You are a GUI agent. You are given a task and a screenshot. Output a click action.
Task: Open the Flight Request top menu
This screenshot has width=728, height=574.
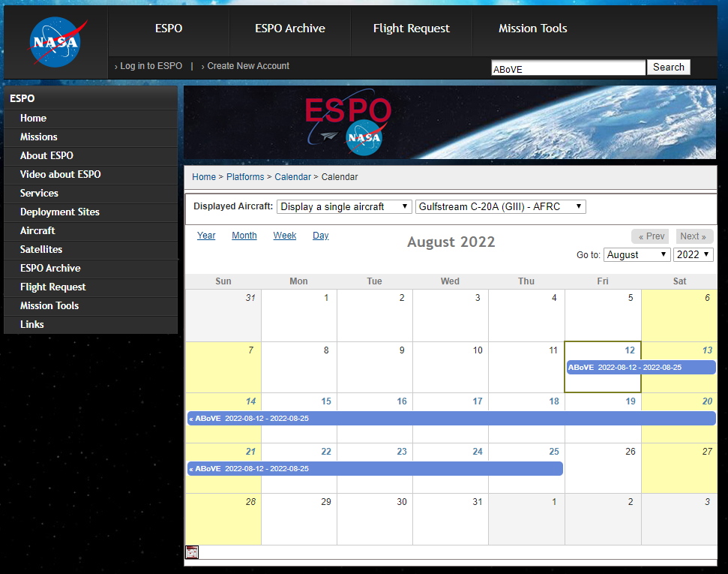[412, 29]
